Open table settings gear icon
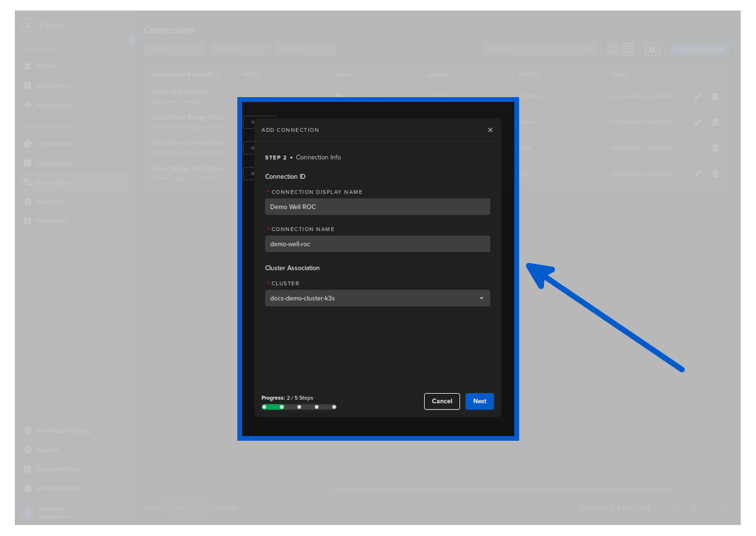This screenshot has height=536, width=756. pyautogui.click(x=652, y=49)
